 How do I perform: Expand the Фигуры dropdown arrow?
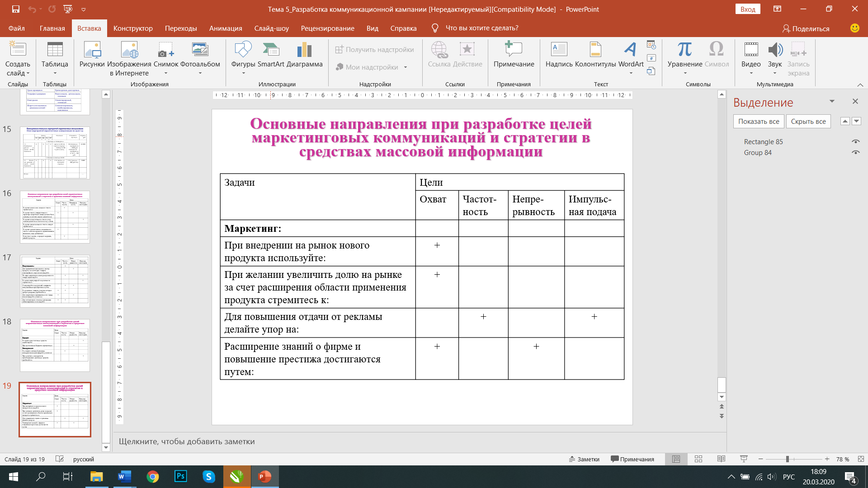point(243,73)
